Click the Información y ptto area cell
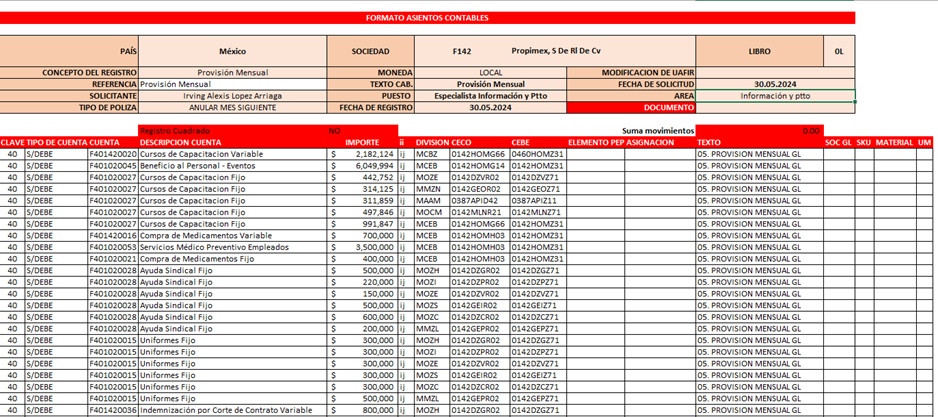The image size is (938, 417). [775, 96]
